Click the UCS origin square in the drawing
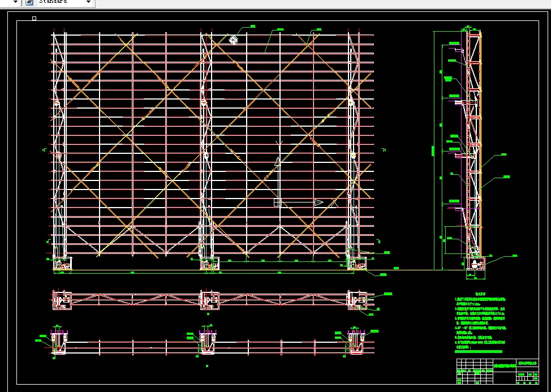551x392 pixels. (x=278, y=203)
